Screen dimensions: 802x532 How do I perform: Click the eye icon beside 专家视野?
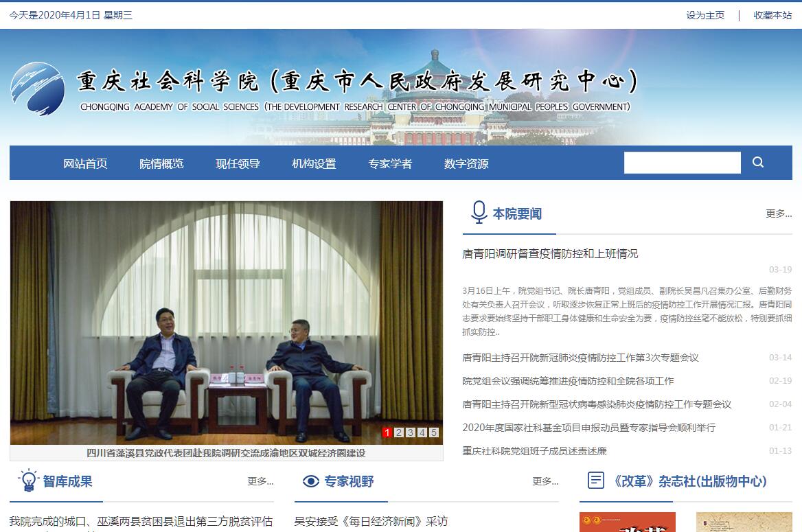point(311,481)
